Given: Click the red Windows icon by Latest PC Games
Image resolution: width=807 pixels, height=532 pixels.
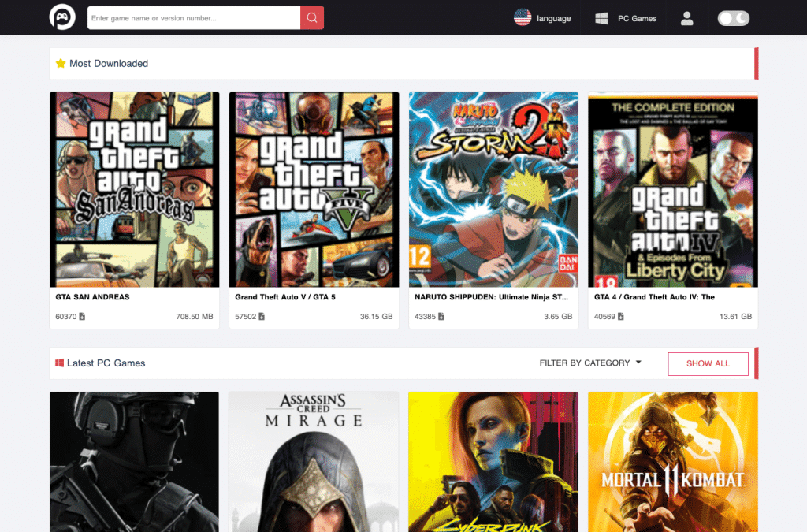Looking at the screenshot, I should [60, 363].
